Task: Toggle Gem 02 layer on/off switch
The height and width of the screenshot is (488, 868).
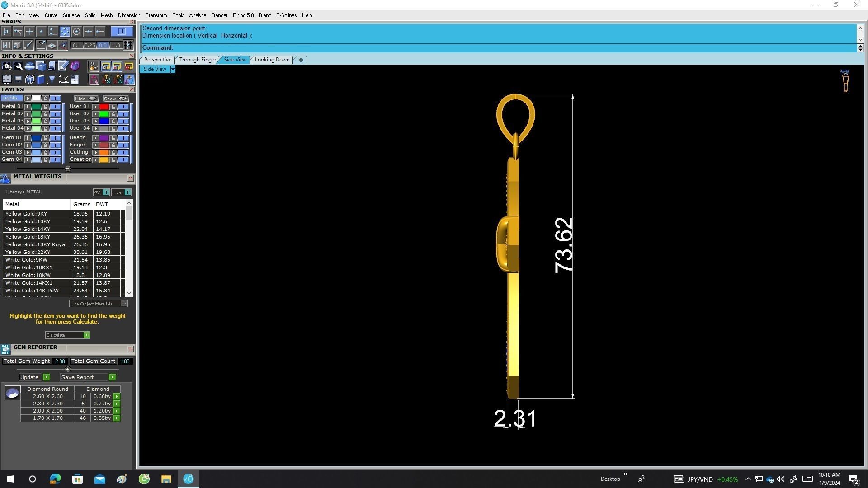Action: [x=55, y=145]
